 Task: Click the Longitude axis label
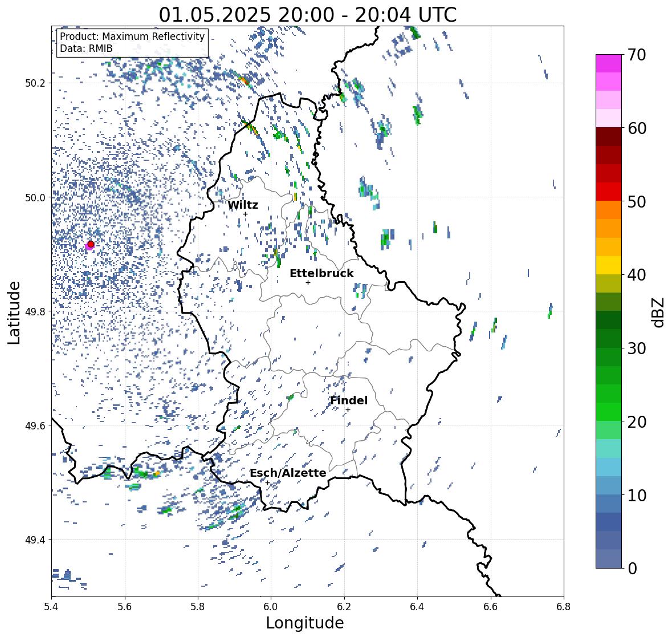coord(305,623)
